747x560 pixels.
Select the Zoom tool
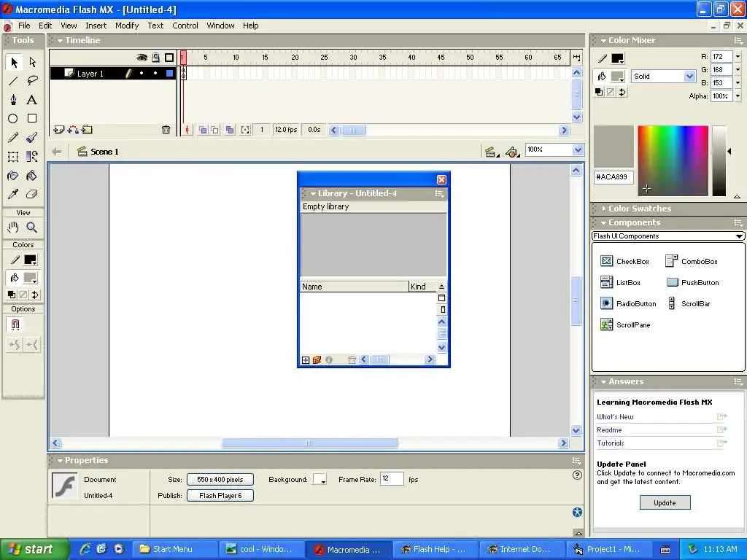point(32,227)
